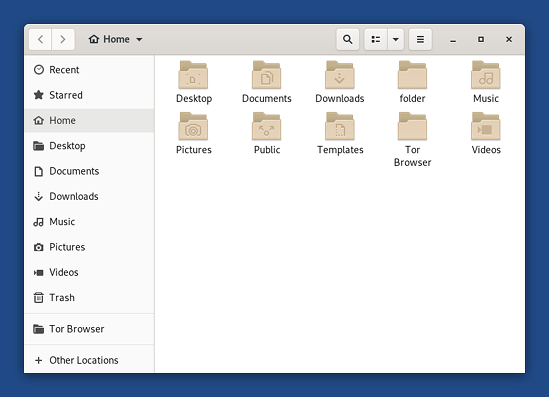Toggle list/grid view button
This screenshot has height=397, width=549.
coord(376,39)
